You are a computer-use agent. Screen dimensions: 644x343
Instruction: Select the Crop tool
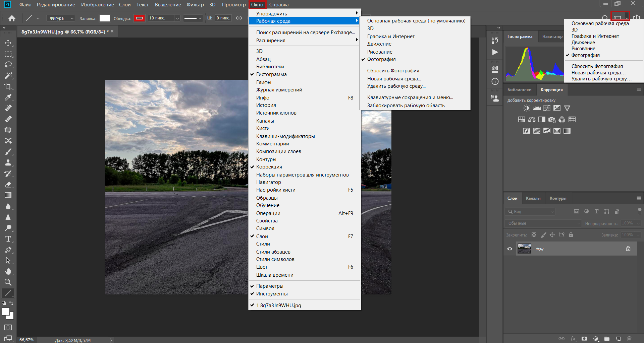click(x=8, y=86)
